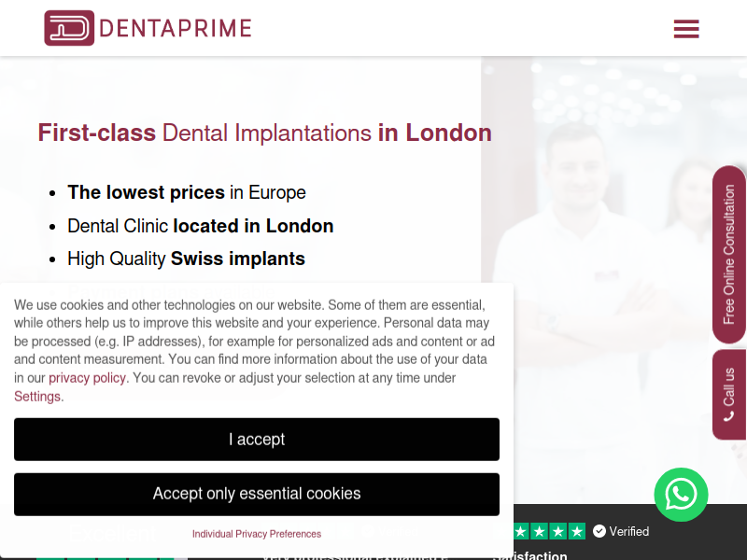The height and width of the screenshot is (560, 747).
Task: Open the hamburger navigation menu
Action: [686, 29]
